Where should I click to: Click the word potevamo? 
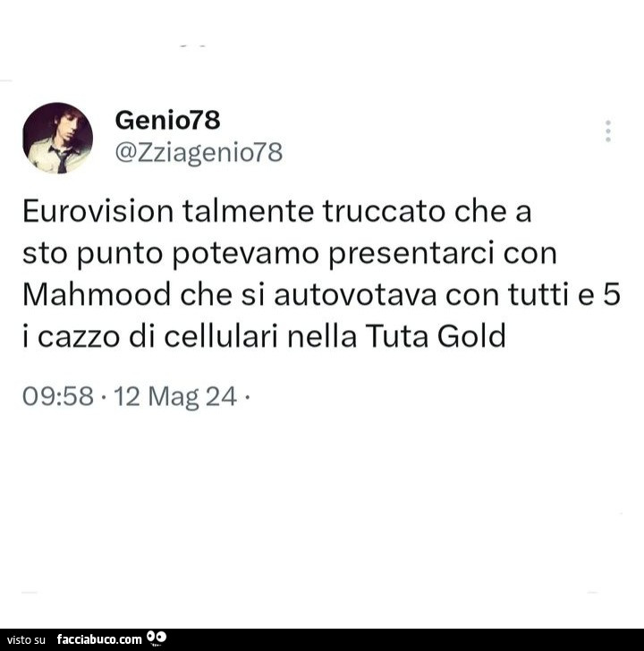click(245, 254)
